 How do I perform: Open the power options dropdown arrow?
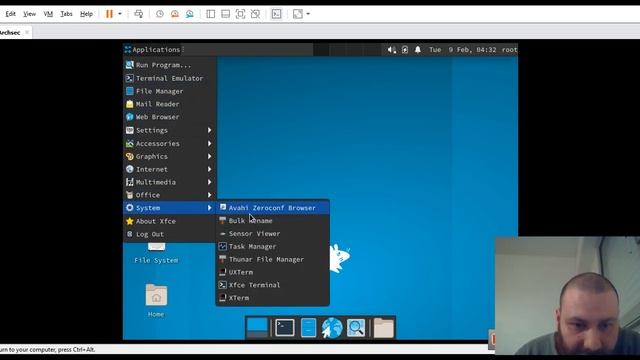tap(120, 14)
